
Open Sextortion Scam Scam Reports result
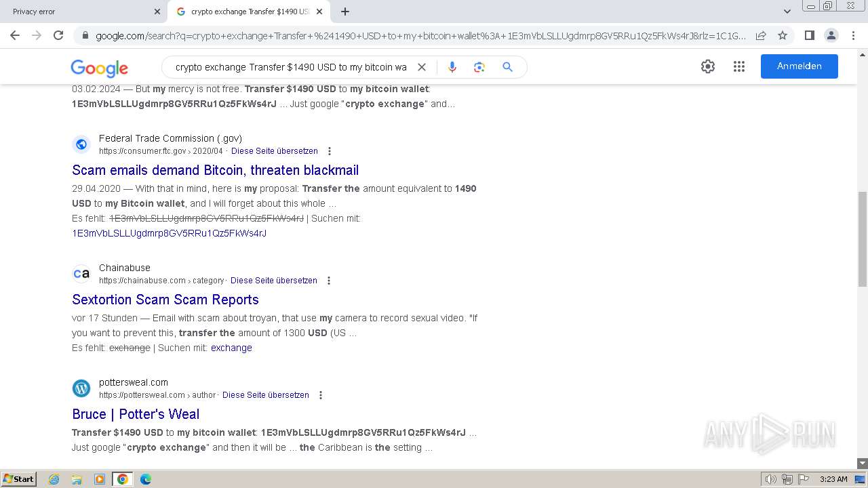pos(165,300)
